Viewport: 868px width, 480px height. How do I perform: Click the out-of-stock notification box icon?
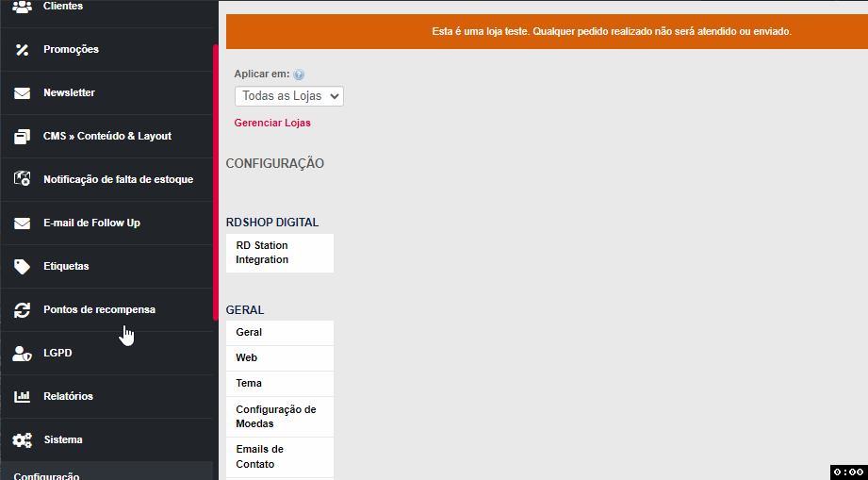coord(23,179)
